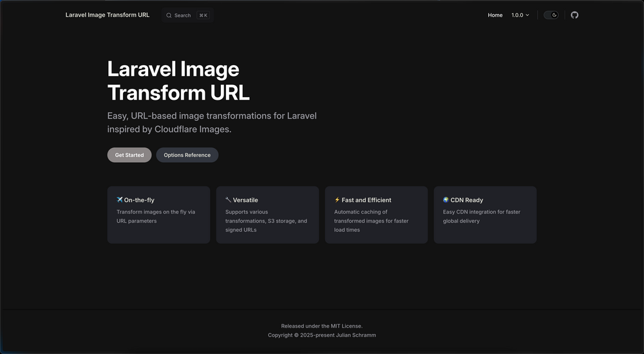Open the 1.0.0 version dropdown
Image resolution: width=644 pixels, height=354 pixels.
520,15
